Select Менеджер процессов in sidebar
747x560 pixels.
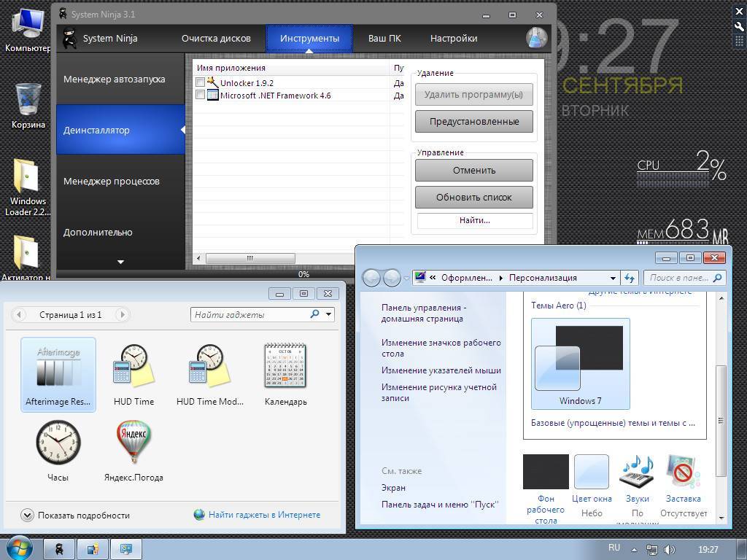click(x=120, y=181)
